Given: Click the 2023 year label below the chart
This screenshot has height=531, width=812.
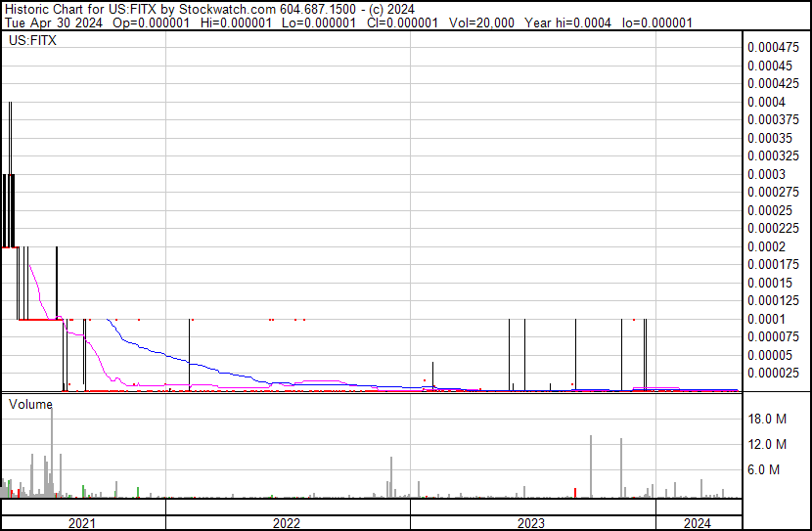Looking at the screenshot, I should [530, 522].
